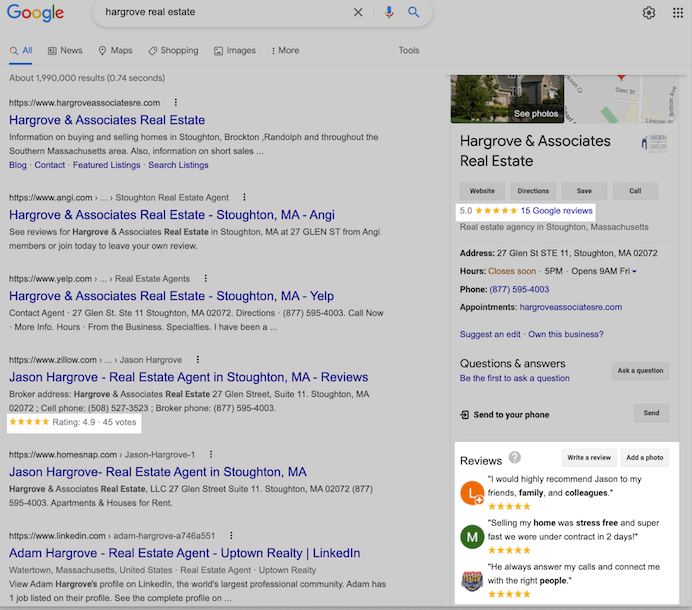Expand business hours dropdown arrow
This screenshot has width=692, height=610.
click(635, 271)
